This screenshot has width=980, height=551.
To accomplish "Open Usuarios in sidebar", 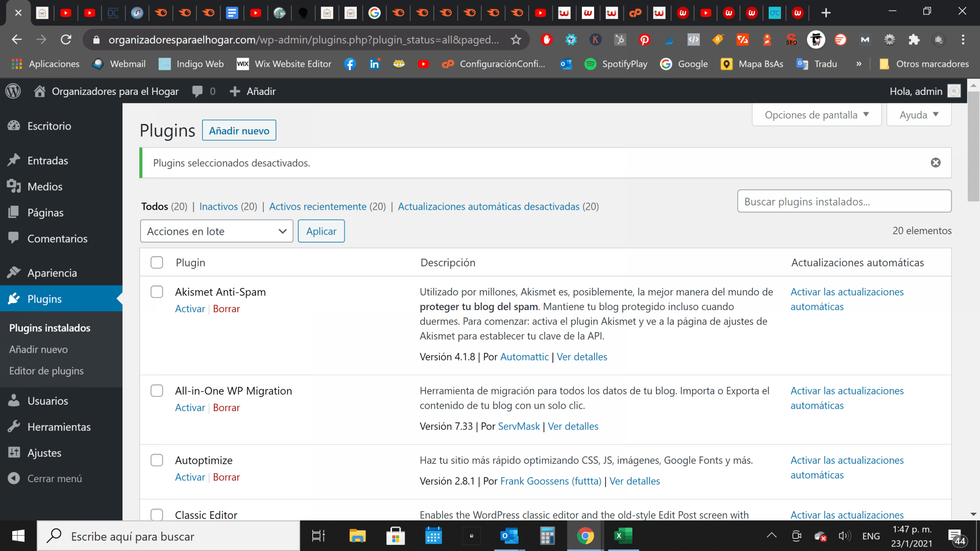I will 47,401.
